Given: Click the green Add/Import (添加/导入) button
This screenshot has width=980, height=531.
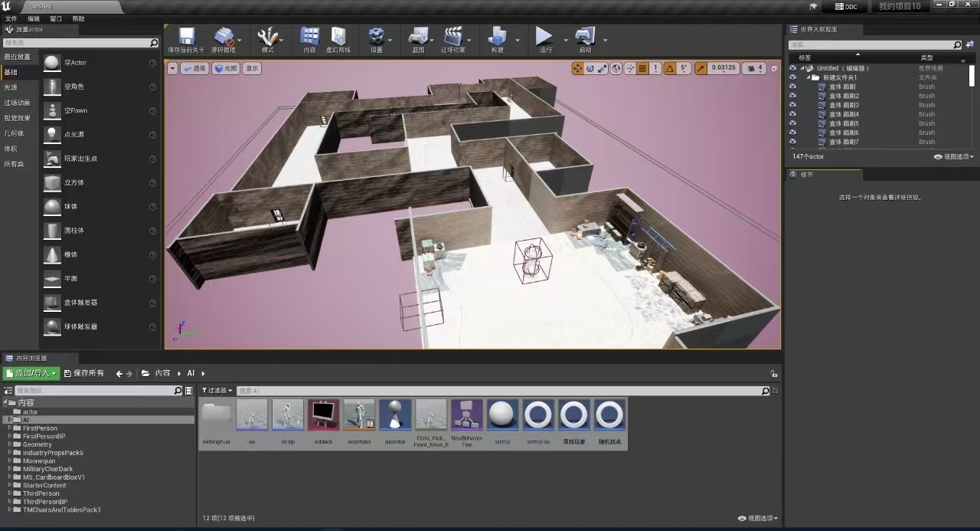Looking at the screenshot, I should point(31,373).
